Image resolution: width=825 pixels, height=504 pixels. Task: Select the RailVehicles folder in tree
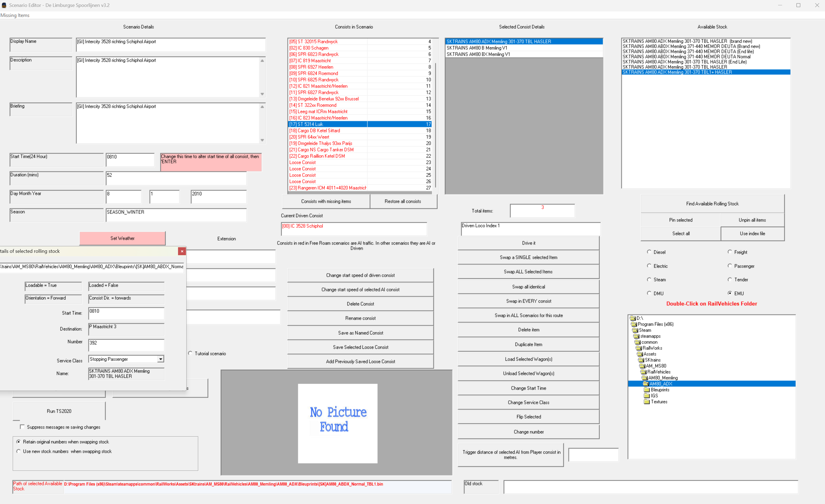pyautogui.click(x=658, y=372)
